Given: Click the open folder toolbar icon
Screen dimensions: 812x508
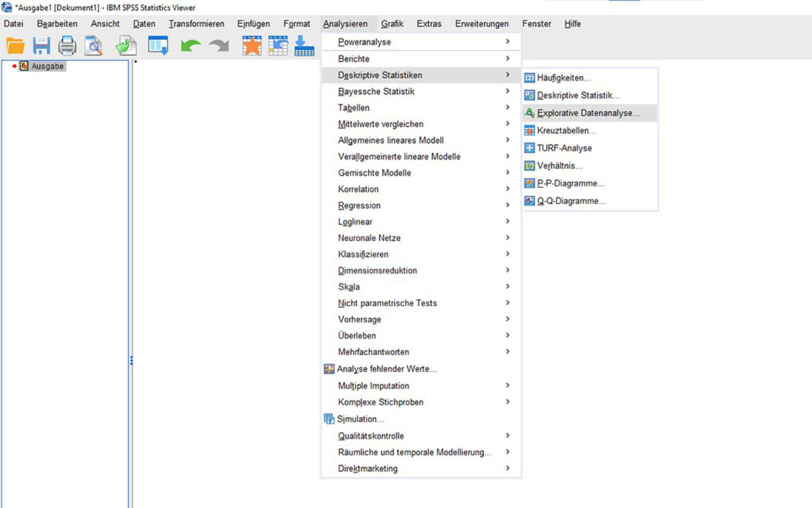Looking at the screenshot, I should (15, 46).
